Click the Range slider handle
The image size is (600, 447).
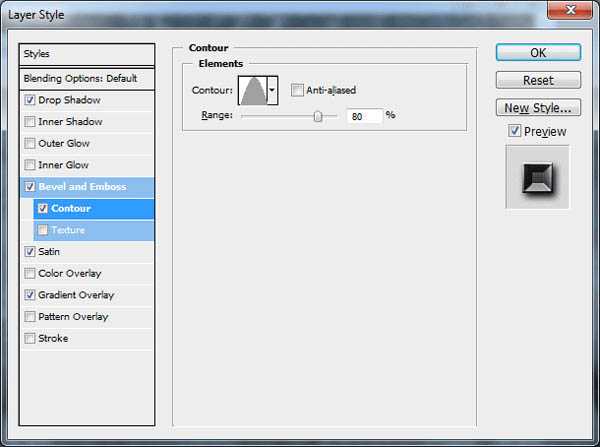coord(318,116)
